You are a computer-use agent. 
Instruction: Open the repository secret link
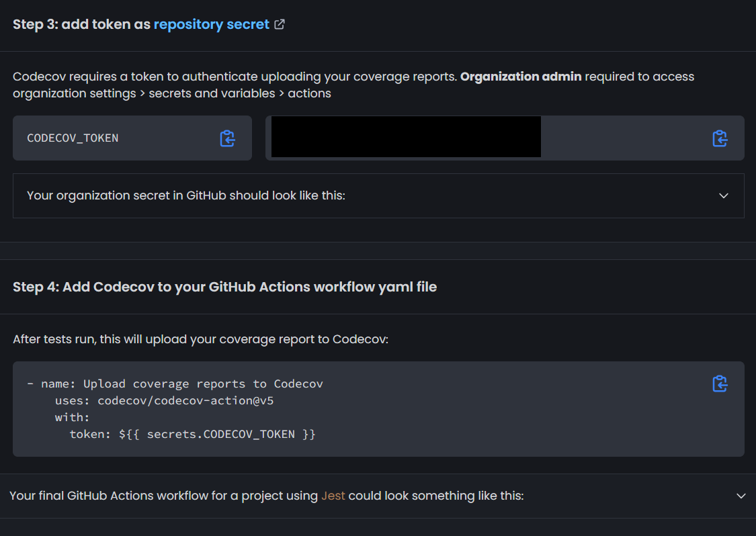coord(211,24)
